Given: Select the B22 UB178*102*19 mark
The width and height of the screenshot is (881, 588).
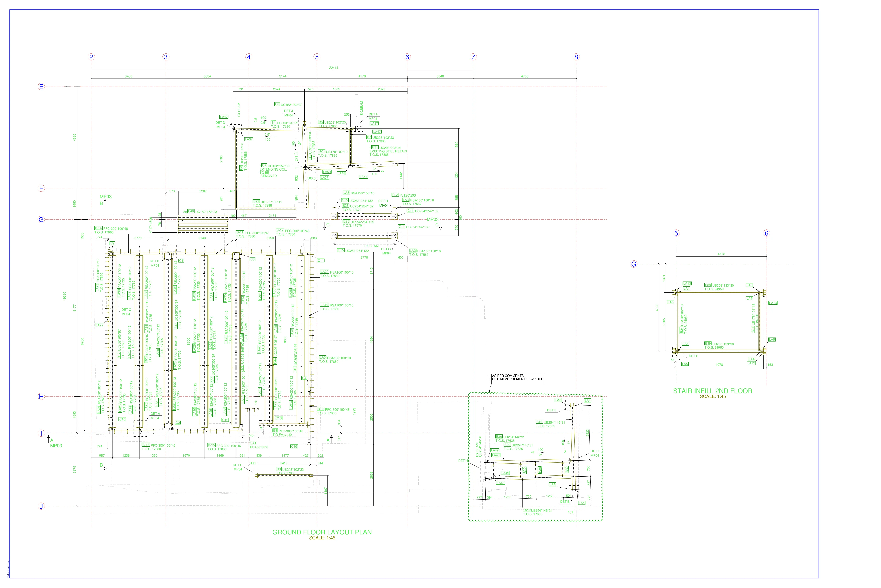Looking at the screenshot, I should coord(267,202).
